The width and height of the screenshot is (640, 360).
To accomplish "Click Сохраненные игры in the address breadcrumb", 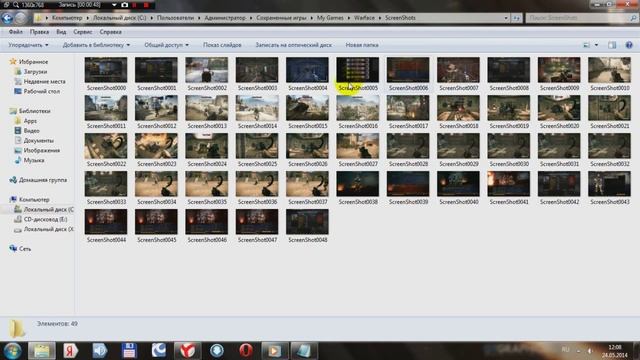I will click(281, 18).
